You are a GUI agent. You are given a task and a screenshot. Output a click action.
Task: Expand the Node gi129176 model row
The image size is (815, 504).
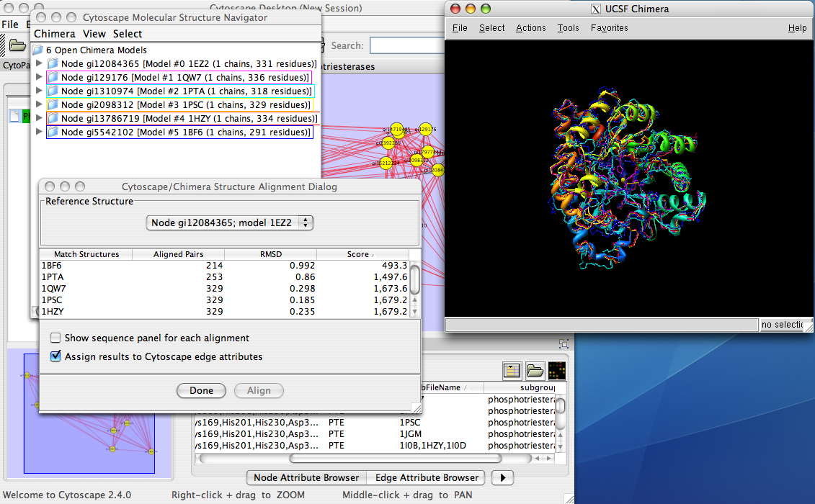tap(39, 77)
